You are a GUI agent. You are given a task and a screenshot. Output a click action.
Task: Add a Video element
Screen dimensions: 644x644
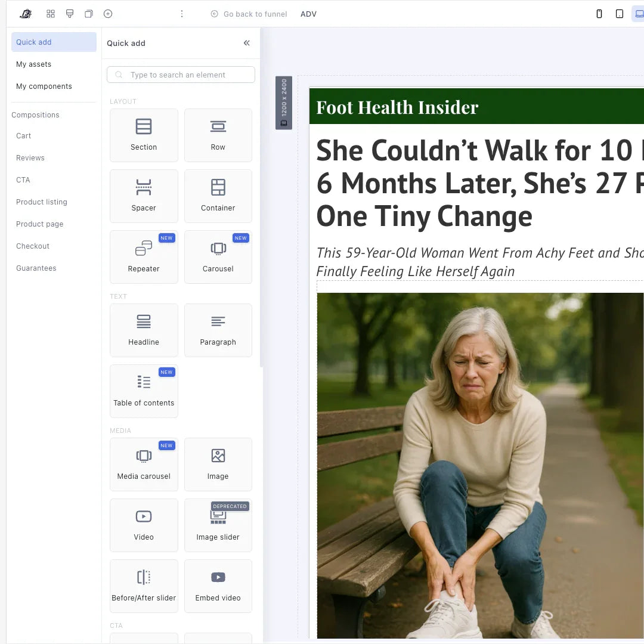[144, 525]
